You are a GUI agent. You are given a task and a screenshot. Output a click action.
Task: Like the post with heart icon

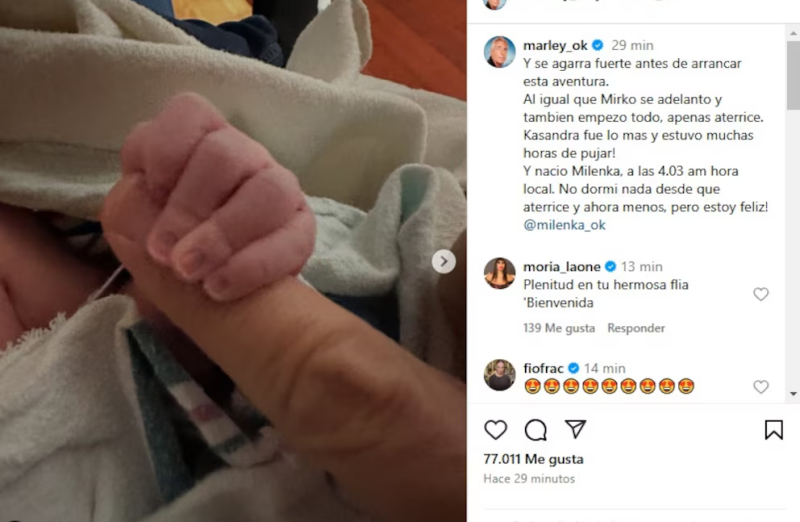point(495,430)
